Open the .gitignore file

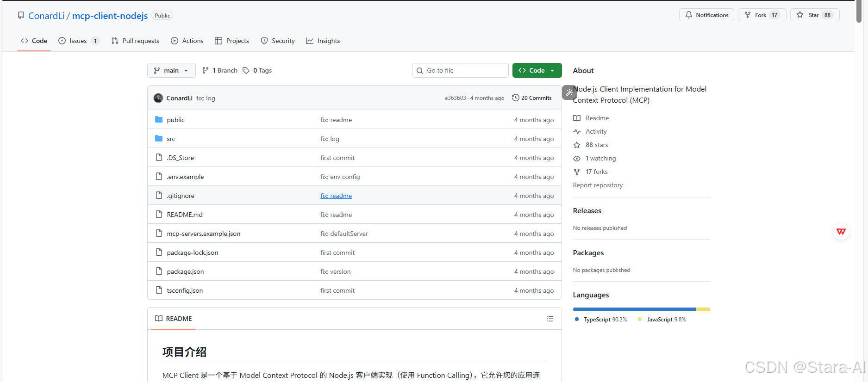click(x=181, y=196)
